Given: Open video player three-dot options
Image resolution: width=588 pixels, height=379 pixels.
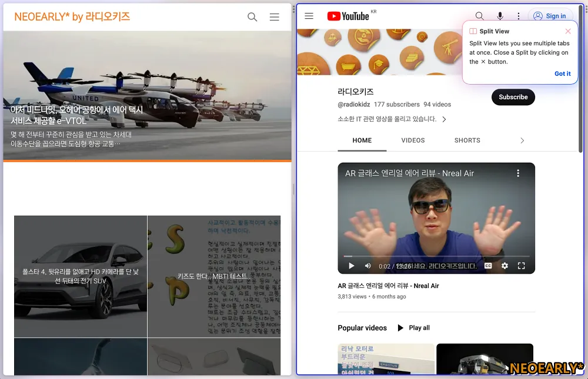Looking at the screenshot, I should 518,173.
